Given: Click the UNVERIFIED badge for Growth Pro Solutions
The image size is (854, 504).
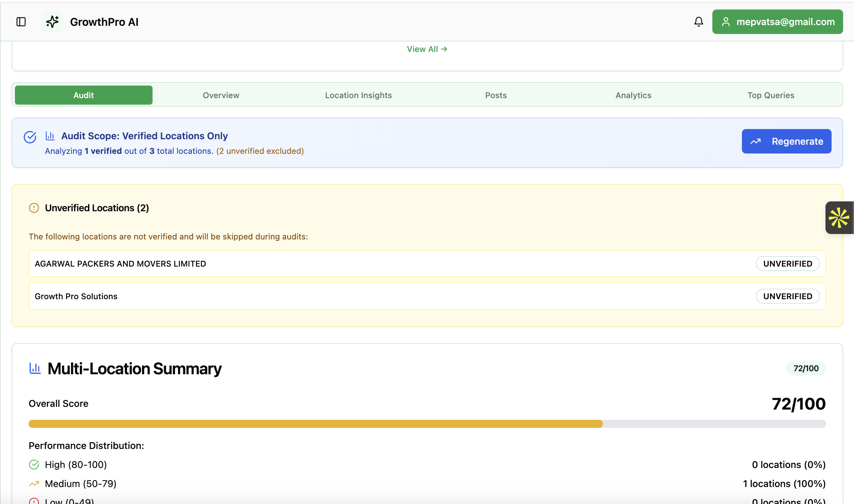Looking at the screenshot, I should click(x=787, y=296).
